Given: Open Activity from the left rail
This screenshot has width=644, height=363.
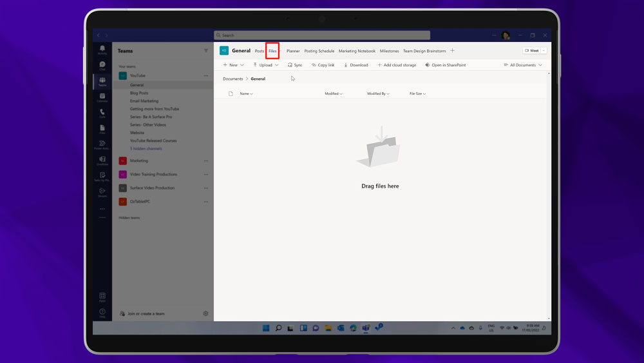Looking at the screenshot, I should 102,50.
